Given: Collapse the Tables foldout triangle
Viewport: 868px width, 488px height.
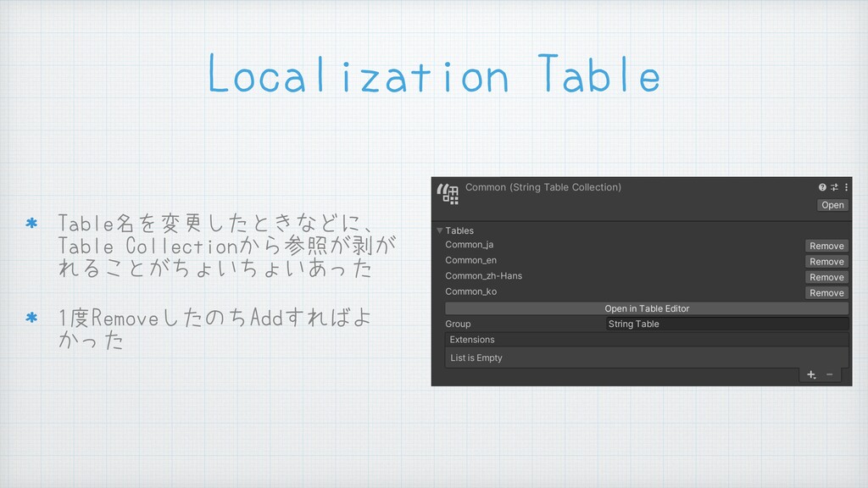Looking at the screenshot, I should pyautogui.click(x=440, y=230).
